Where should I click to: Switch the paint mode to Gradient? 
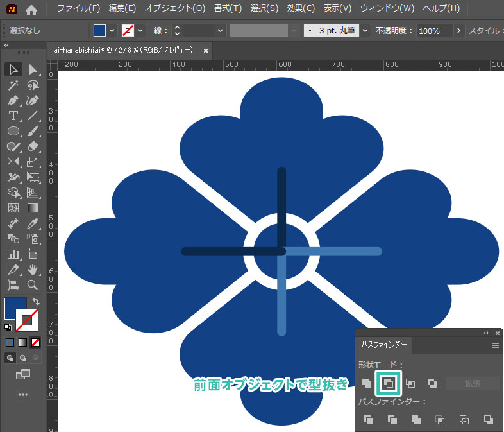[23, 342]
